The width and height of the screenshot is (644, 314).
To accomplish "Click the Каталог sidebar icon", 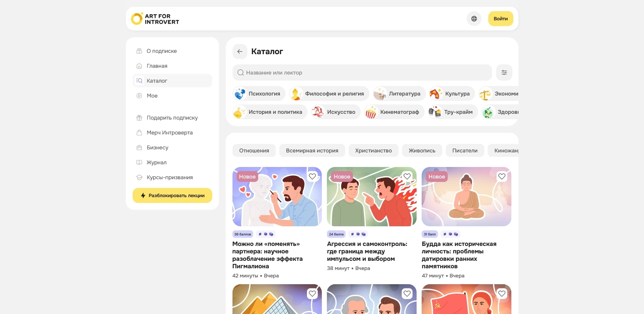I will click(139, 81).
